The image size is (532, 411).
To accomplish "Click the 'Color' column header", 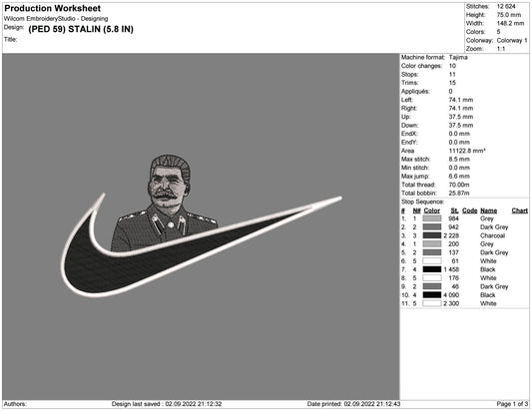I will coord(431,210).
